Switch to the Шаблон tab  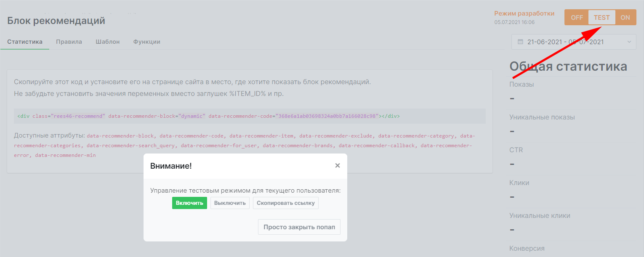(108, 41)
